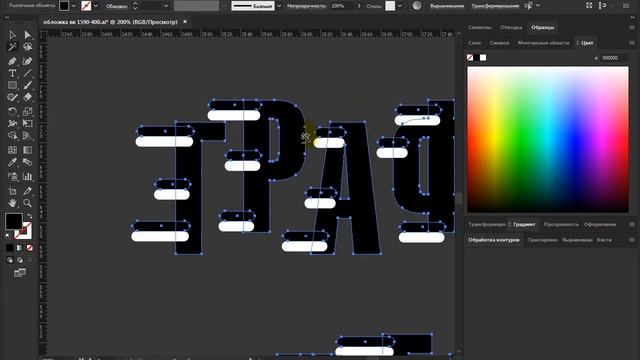This screenshot has height=360, width=640.
Task: Select the Selection (black arrow) tool
Action: (x=12, y=35)
